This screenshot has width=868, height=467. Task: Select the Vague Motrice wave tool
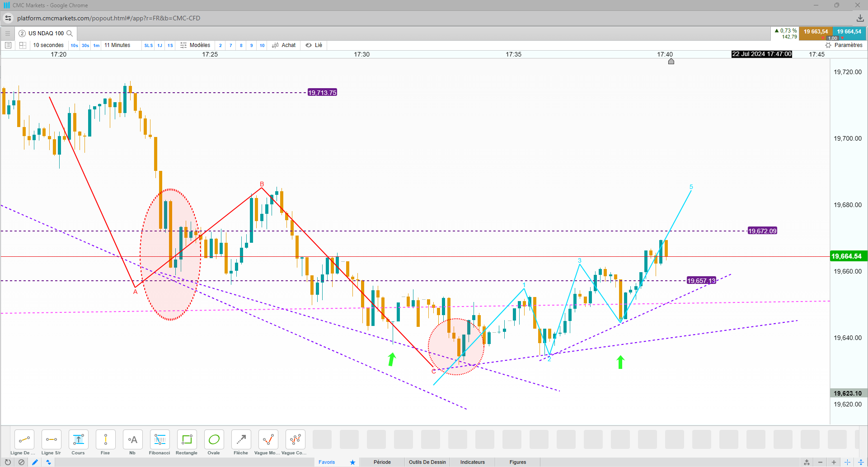point(268,439)
